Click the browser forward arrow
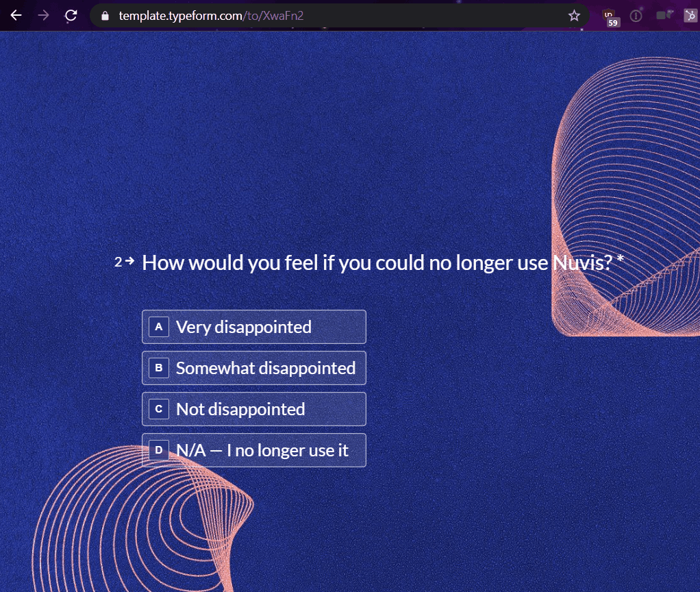This screenshot has width=700, height=592. 43,16
